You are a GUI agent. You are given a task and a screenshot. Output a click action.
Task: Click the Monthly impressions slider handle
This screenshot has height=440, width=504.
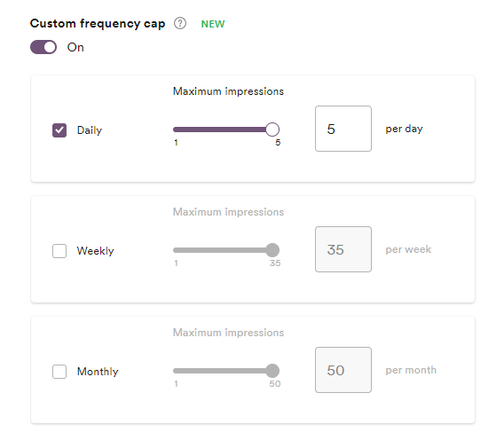click(272, 371)
